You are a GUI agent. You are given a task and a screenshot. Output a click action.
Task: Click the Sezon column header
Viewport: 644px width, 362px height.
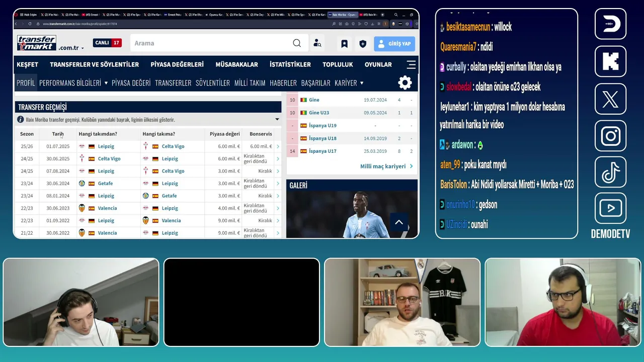(27, 134)
